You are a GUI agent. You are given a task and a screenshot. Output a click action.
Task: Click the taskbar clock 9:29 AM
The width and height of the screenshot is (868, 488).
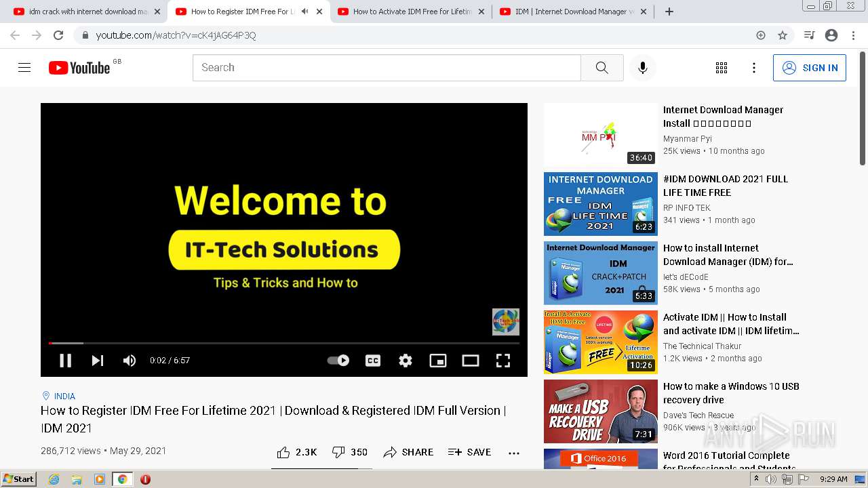[x=833, y=479]
